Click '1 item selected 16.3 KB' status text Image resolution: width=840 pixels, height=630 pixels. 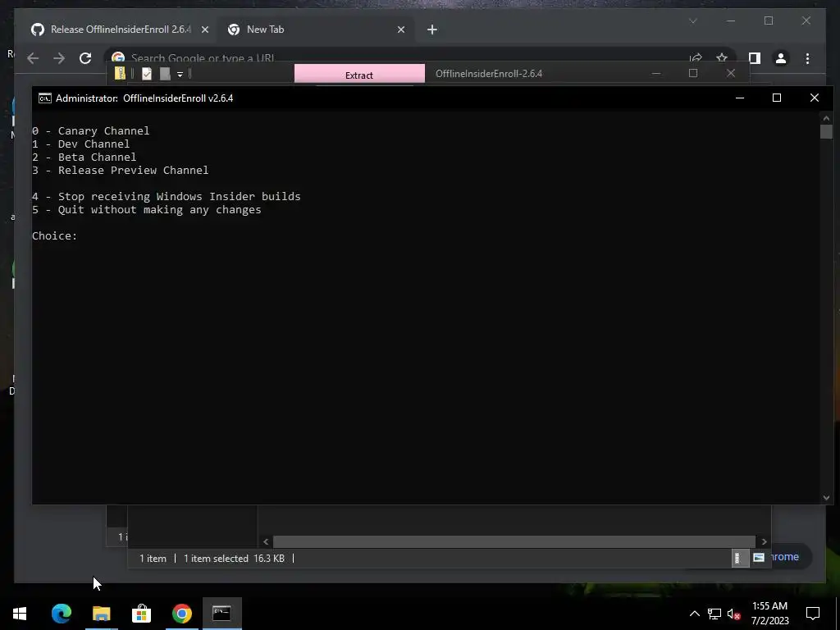(234, 558)
